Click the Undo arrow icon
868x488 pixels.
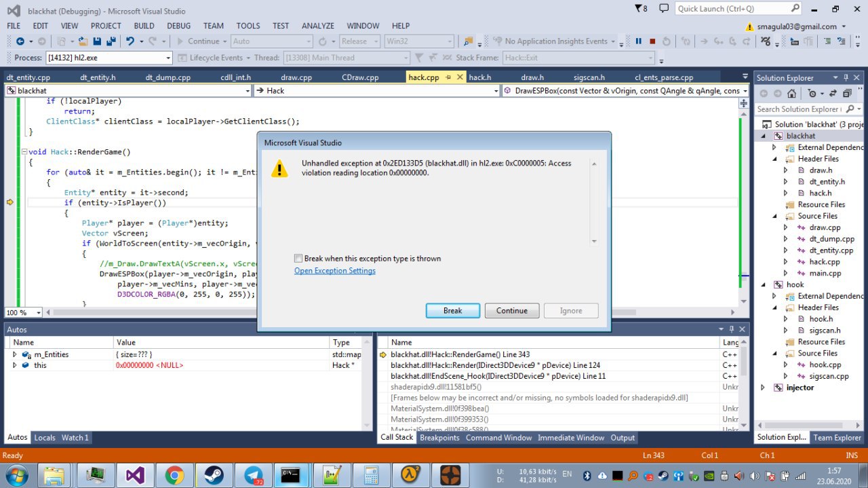coord(130,41)
